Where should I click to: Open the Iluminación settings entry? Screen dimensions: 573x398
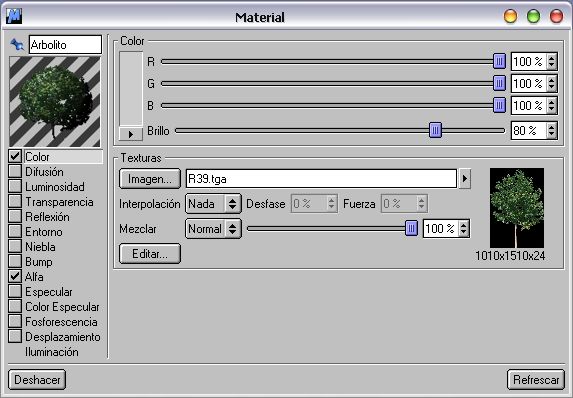click(52, 352)
